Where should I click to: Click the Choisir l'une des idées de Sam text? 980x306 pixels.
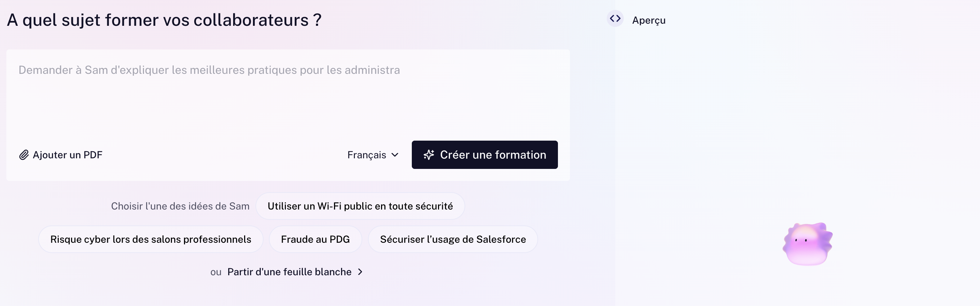click(180, 206)
